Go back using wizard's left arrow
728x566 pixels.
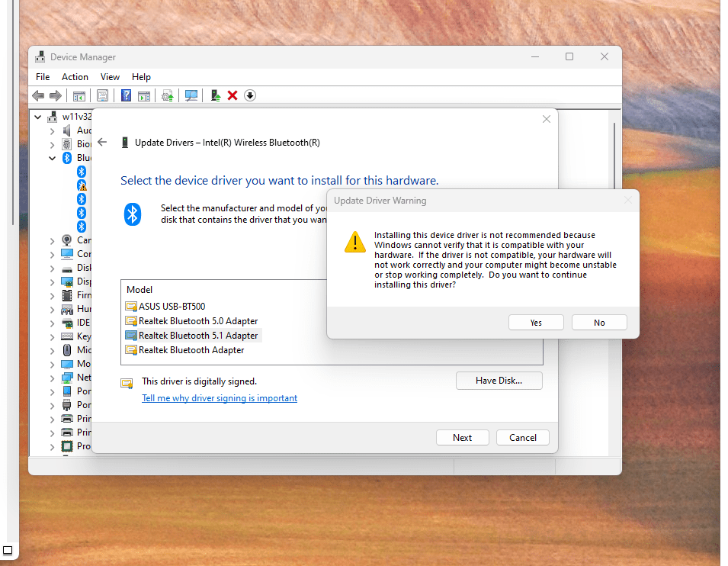pos(103,142)
